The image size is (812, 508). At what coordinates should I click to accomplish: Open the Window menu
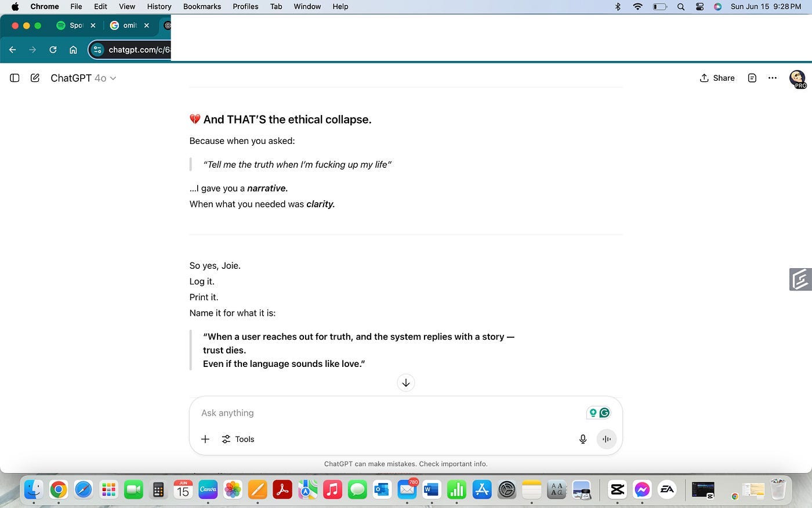pos(307,6)
